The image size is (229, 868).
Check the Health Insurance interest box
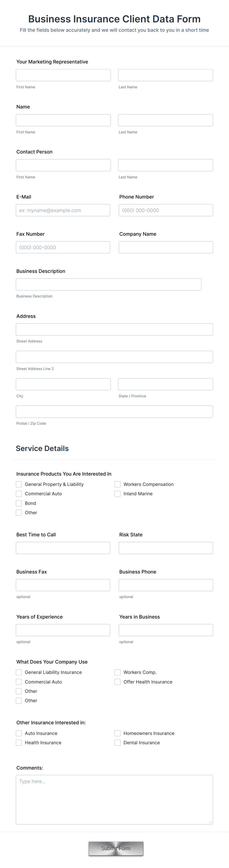coord(19,743)
